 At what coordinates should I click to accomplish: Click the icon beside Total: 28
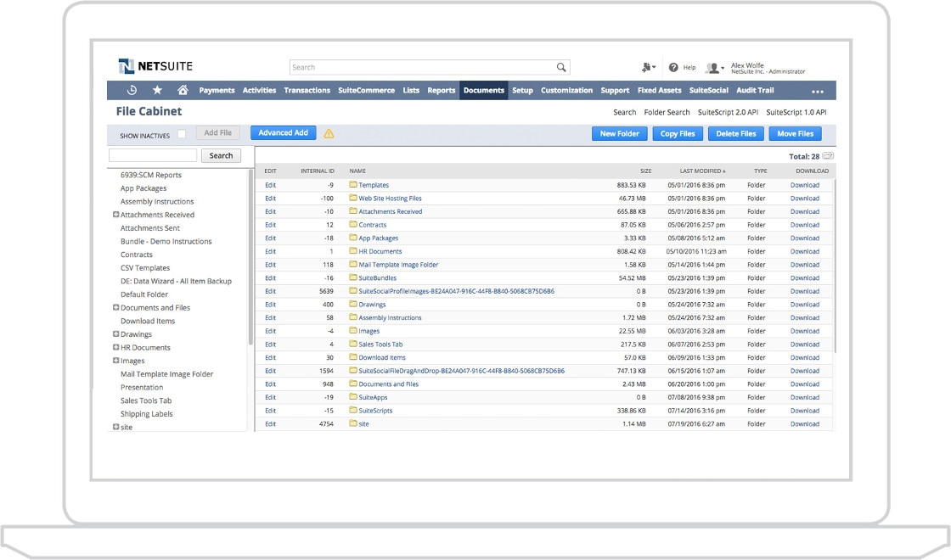pyautogui.click(x=828, y=156)
